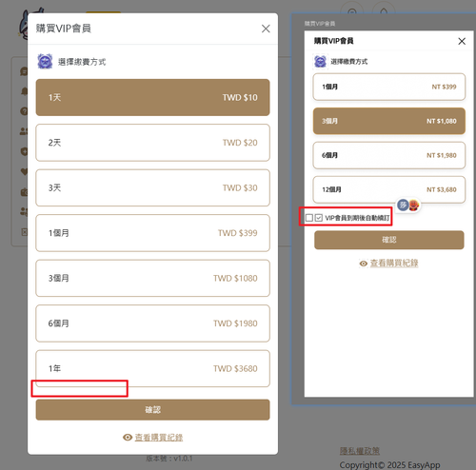Viewport: 476px width, 470px height.
Task: Choose 12個月 NT $3,680 in right mockup
Action: [x=389, y=189]
